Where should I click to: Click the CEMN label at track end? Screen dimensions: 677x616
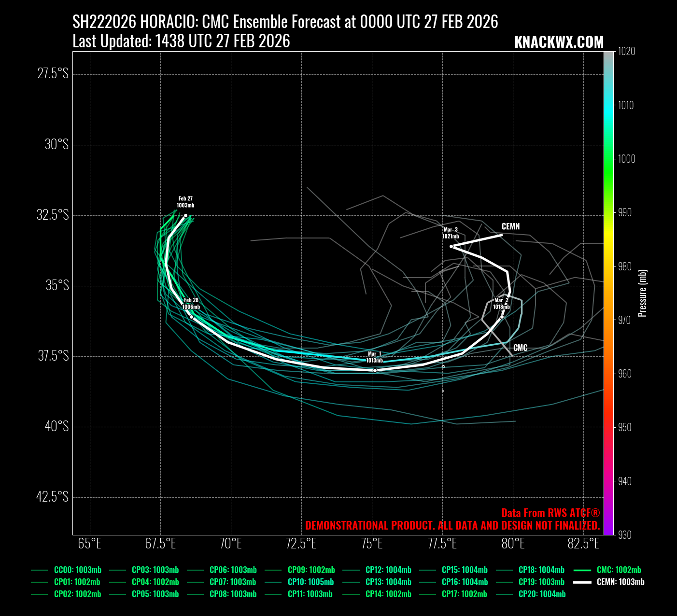pos(510,226)
